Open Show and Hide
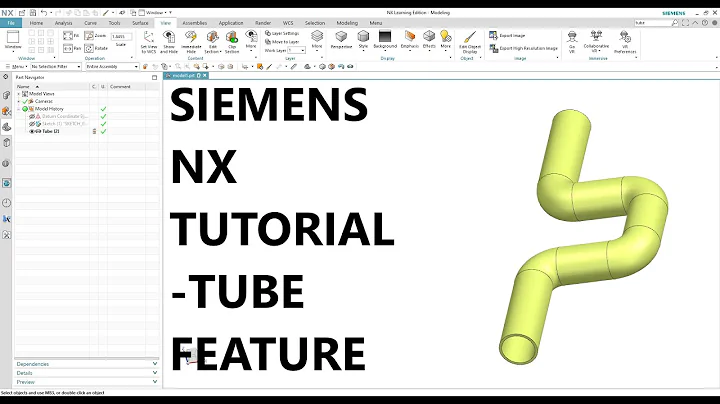The height and width of the screenshot is (404, 720). (169, 42)
